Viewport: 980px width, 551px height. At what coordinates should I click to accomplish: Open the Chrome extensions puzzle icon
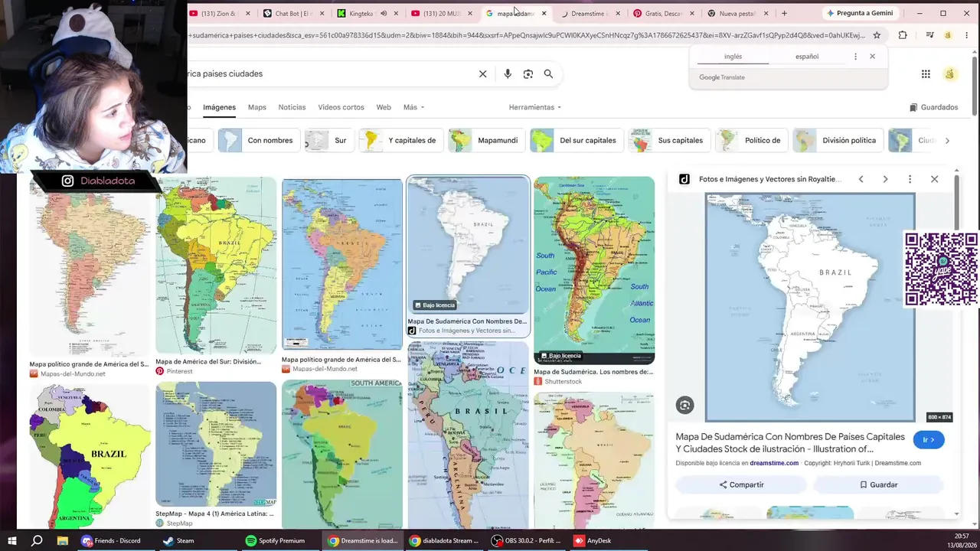point(903,35)
